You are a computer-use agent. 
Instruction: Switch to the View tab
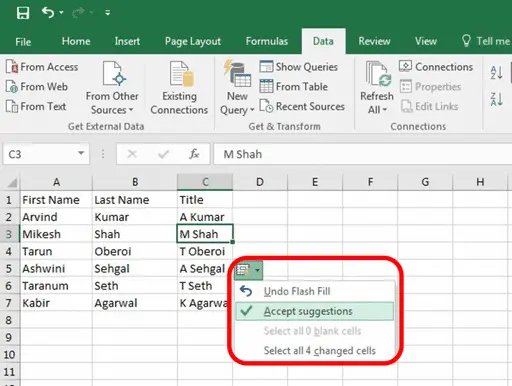tap(426, 41)
